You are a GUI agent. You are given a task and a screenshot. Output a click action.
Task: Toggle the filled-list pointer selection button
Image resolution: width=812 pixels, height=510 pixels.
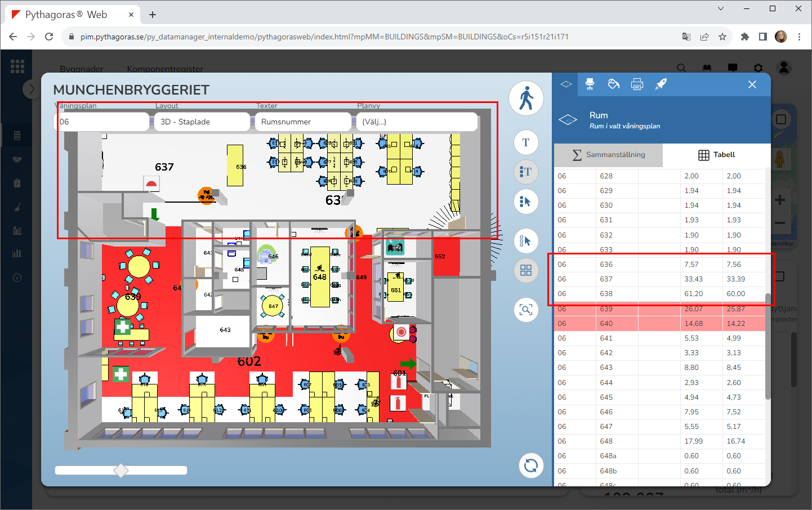pos(526,202)
